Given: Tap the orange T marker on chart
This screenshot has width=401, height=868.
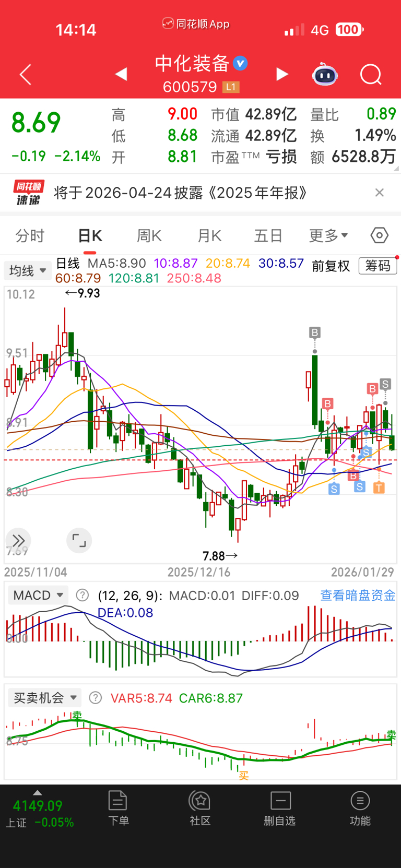Looking at the screenshot, I should pos(379,488).
